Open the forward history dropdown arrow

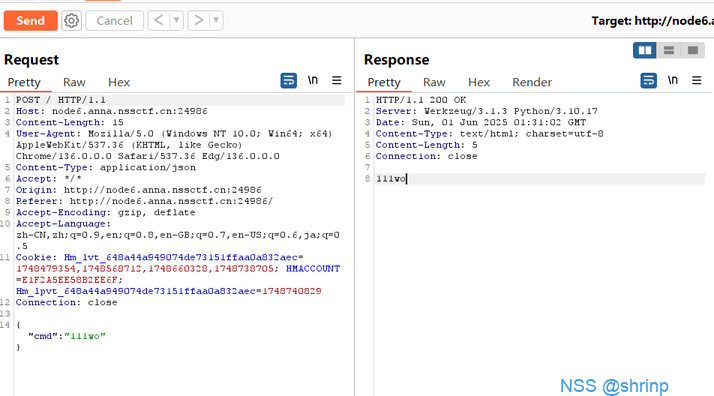click(x=216, y=20)
